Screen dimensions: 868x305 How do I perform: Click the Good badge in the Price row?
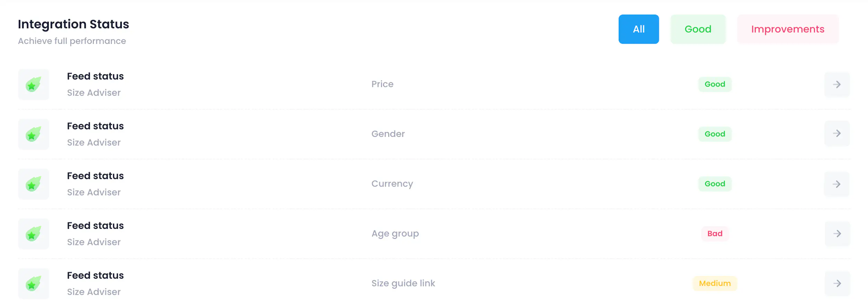coord(715,84)
